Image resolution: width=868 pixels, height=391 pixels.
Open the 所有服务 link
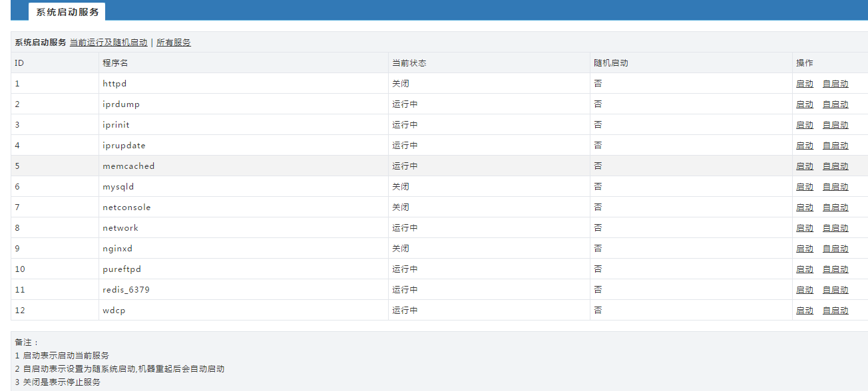[x=174, y=43]
